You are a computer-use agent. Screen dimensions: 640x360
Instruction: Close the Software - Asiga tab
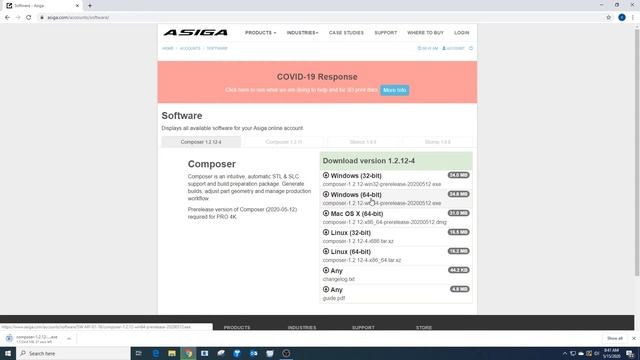77,6
